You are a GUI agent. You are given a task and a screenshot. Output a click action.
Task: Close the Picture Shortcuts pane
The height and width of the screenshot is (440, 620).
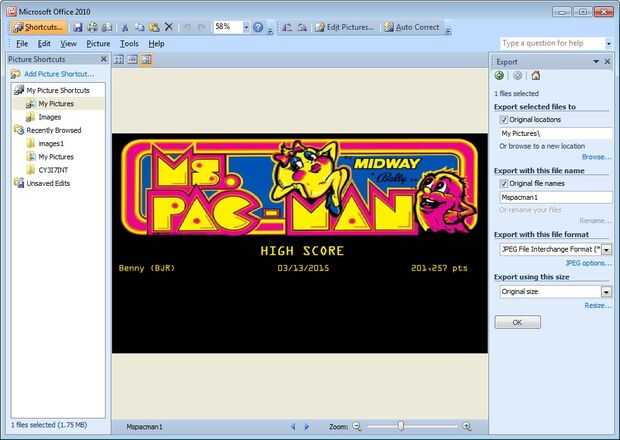pyautogui.click(x=104, y=59)
